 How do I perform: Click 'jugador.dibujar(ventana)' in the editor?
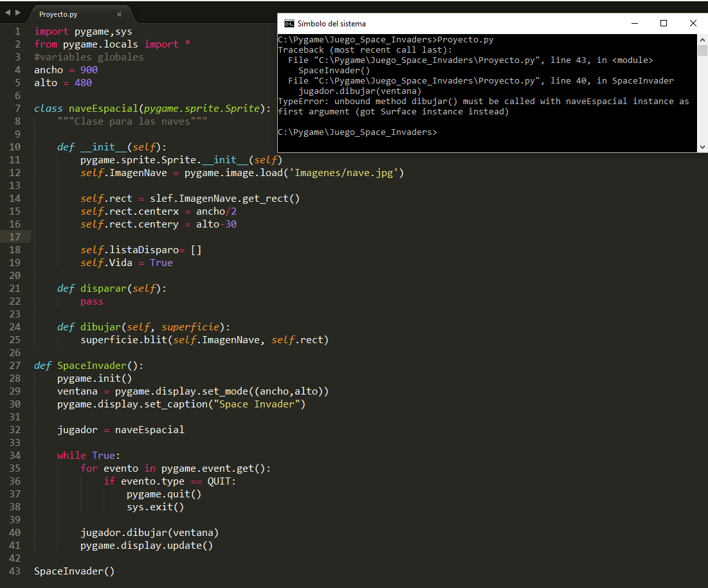click(x=149, y=533)
